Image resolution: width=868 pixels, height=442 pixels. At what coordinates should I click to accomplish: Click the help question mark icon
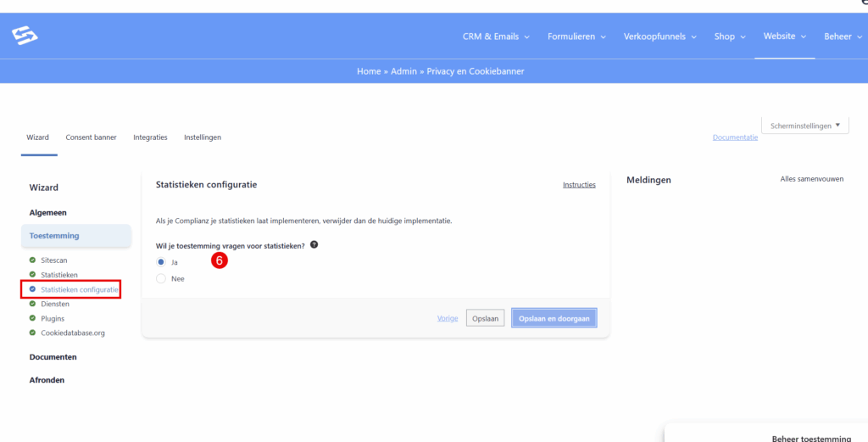point(314,245)
